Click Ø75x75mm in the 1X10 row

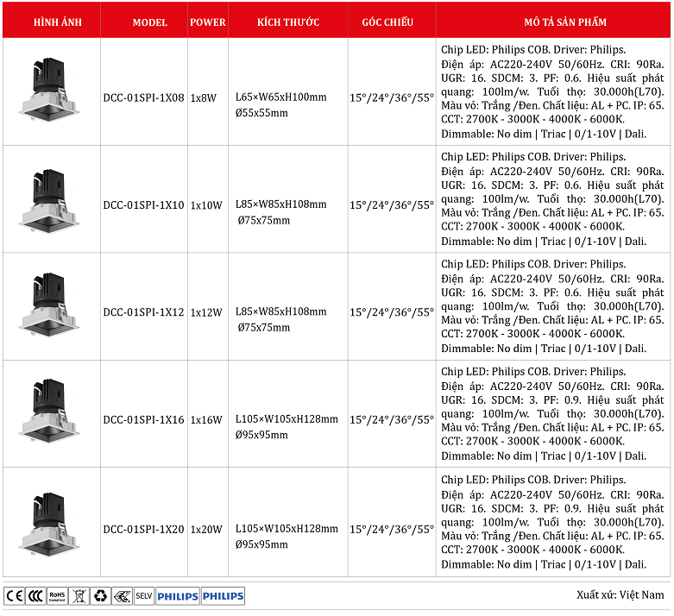[x=264, y=220]
